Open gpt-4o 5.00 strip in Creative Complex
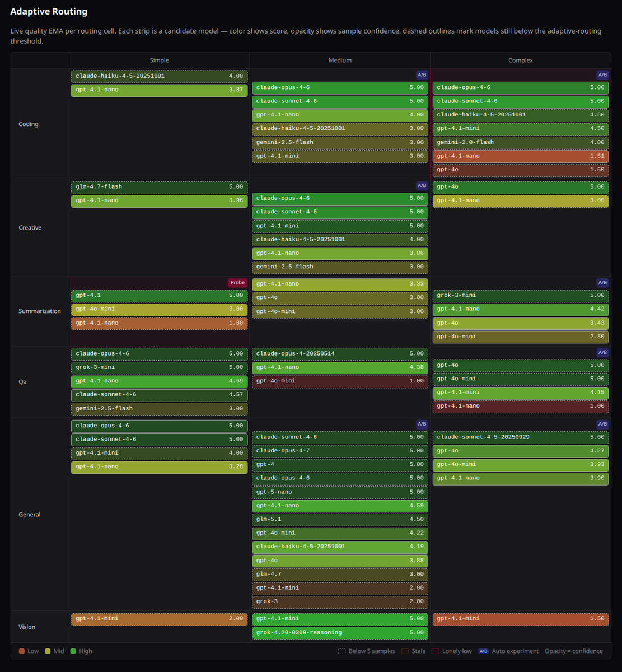This screenshot has width=622, height=672. 521,187
